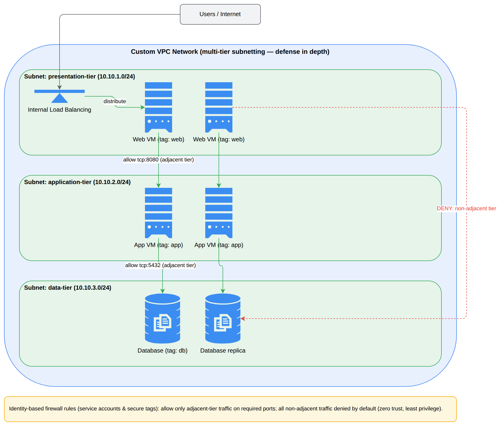Click 'Subnet: application-tier (10.10.2.0/24)' title
The image size is (504, 430).
click(x=77, y=182)
